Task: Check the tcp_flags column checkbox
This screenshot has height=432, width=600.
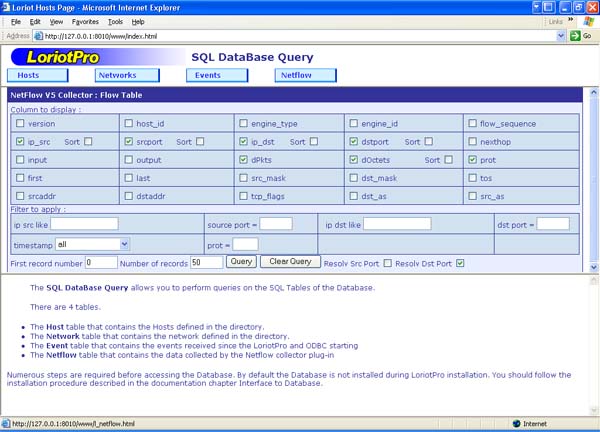Action: pos(243,196)
